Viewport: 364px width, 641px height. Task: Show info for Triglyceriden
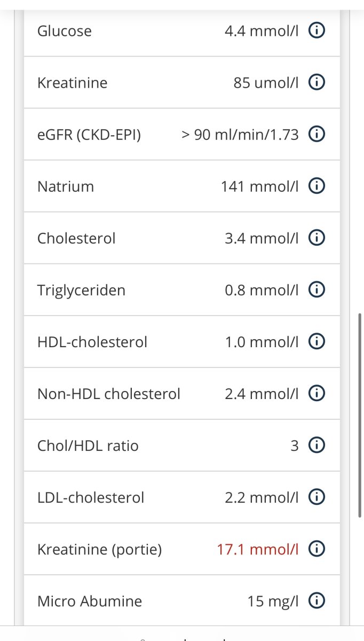tap(317, 290)
